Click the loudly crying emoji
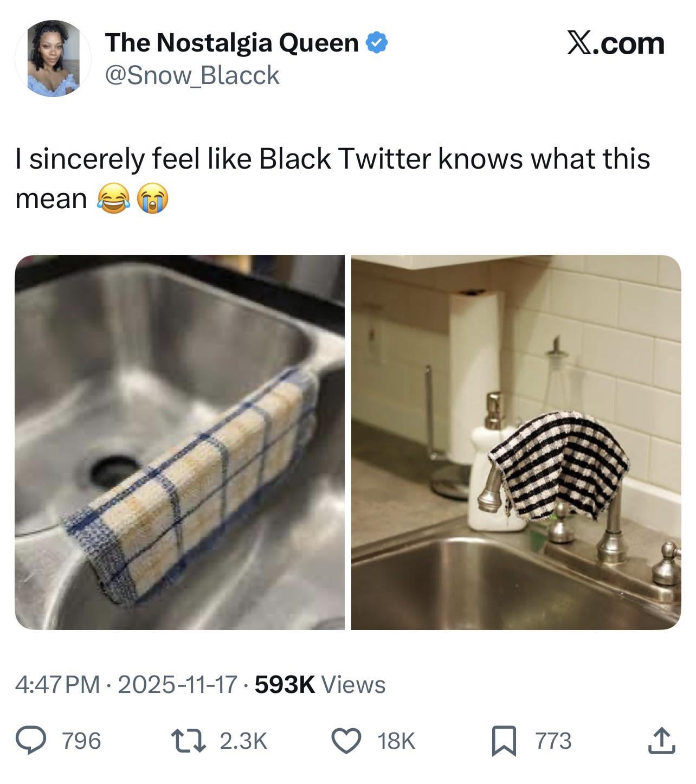696x784 pixels. [153, 199]
